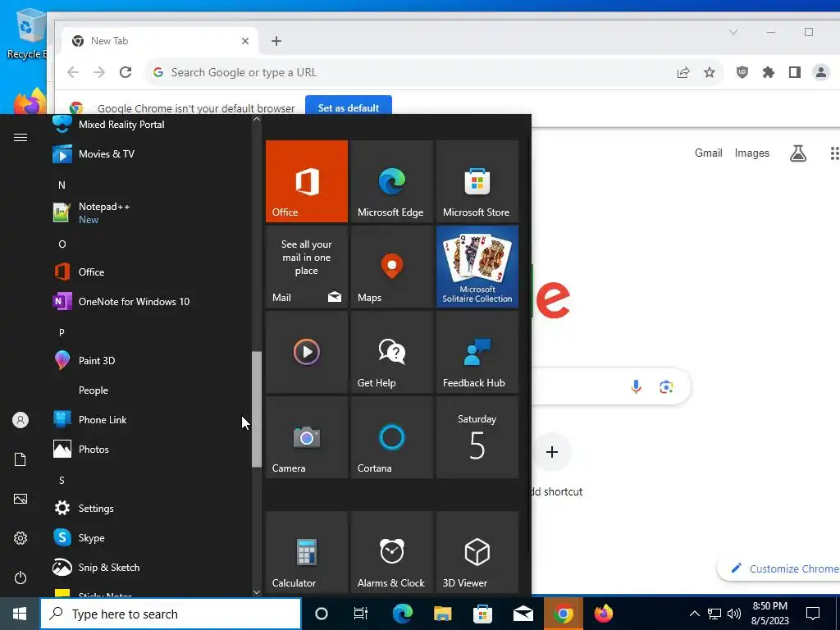Screen dimensions: 840x630
Task: Open the notification center icon
Action: (x=813, y=614)
